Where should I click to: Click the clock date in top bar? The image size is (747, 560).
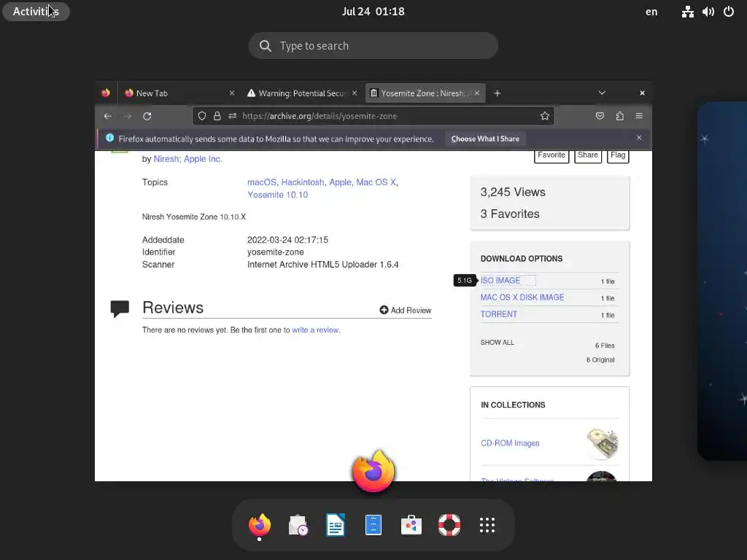[x=373, y=12]
